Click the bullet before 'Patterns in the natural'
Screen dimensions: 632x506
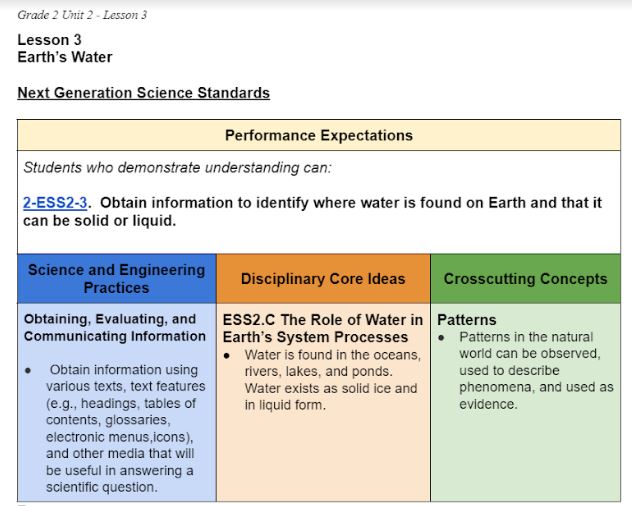441,337
